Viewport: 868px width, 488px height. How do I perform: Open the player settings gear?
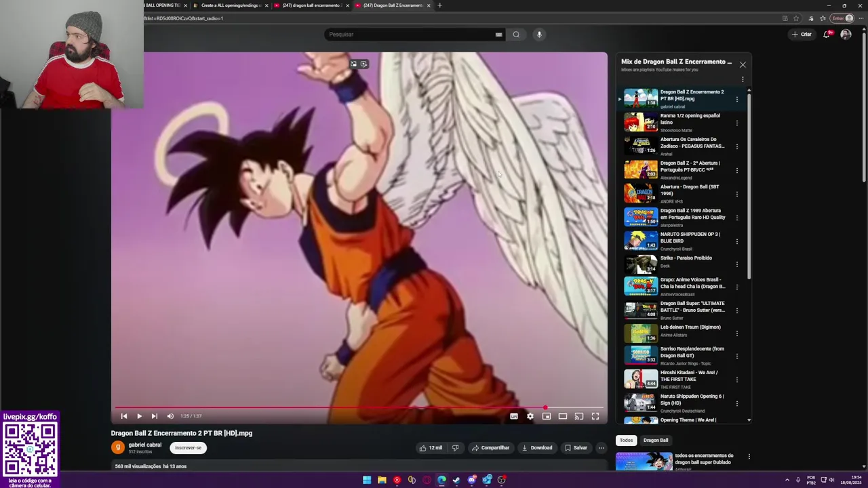pos(530,416)
